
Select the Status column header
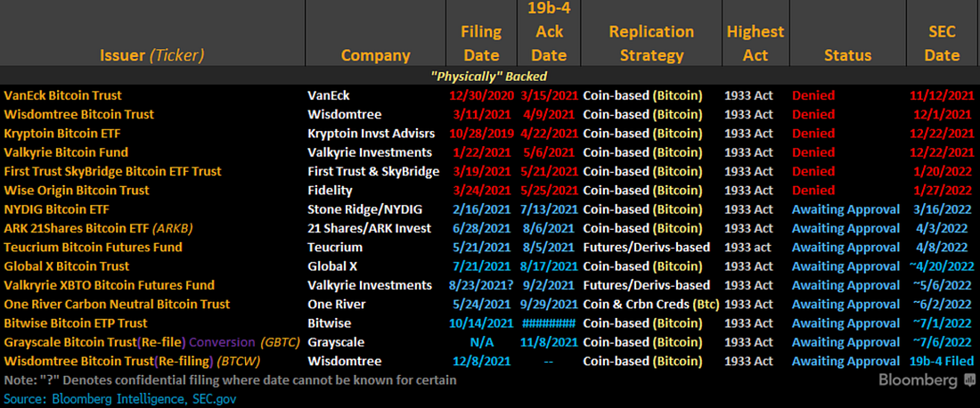[847, 55]
